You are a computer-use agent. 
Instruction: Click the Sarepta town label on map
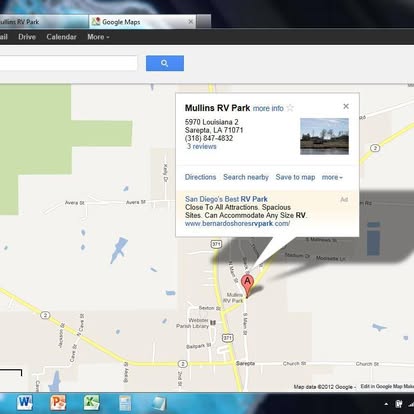point(245,363)
